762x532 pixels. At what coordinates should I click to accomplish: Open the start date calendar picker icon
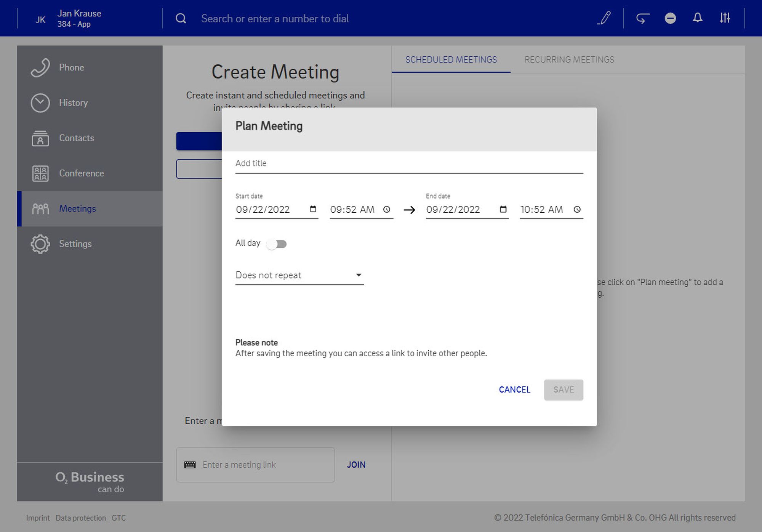(x=313, y=209)
